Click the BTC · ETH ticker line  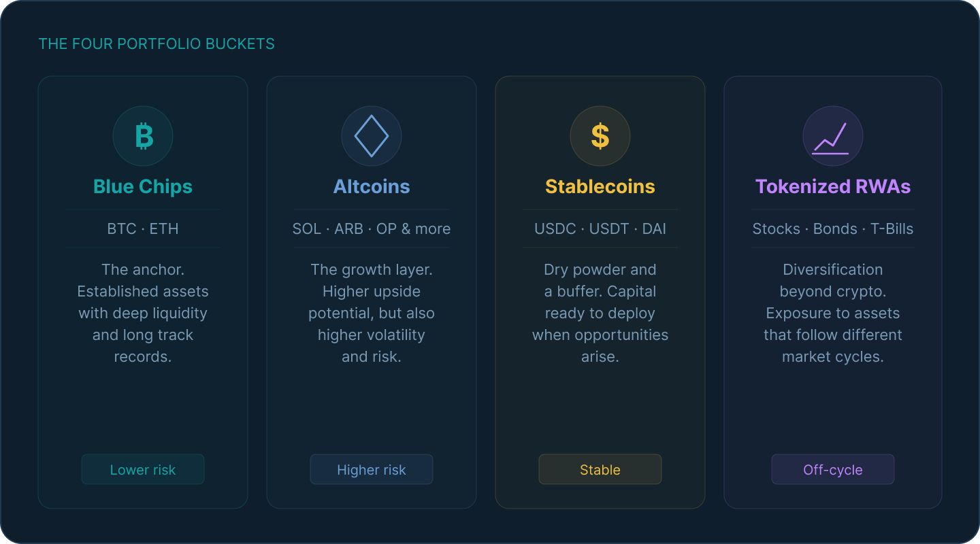143,228
